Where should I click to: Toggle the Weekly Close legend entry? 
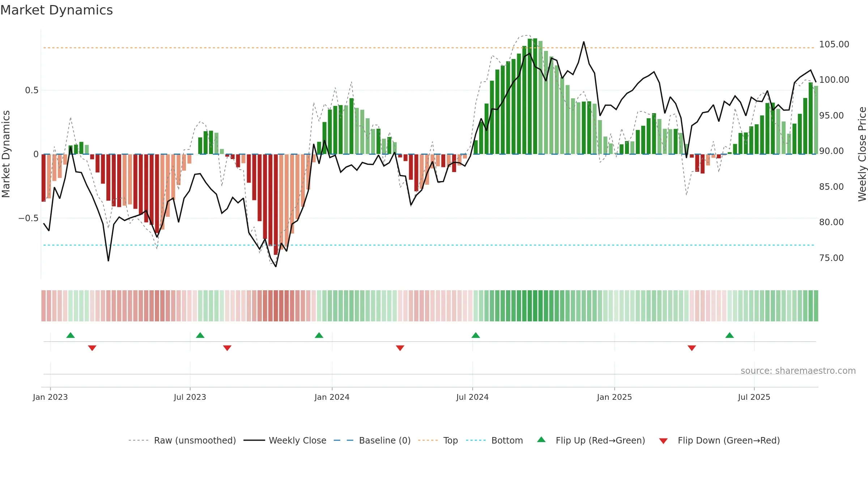click(285, 440)
